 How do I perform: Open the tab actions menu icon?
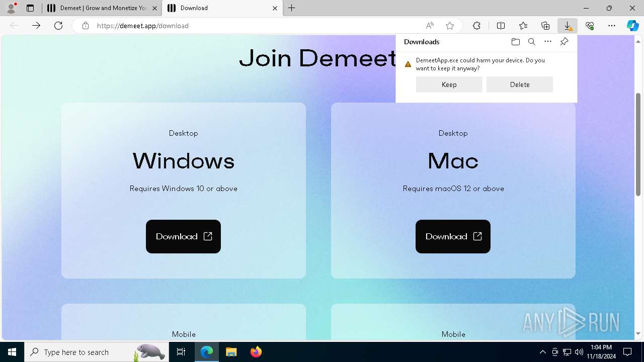(x=30, y=8)
